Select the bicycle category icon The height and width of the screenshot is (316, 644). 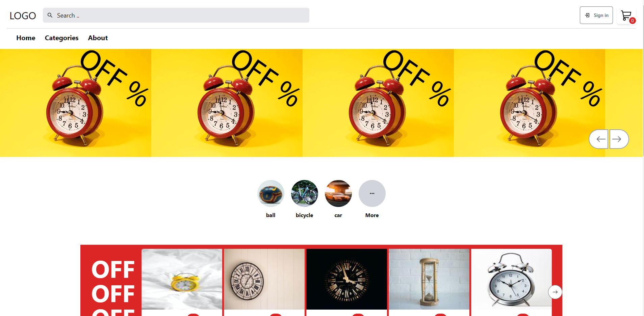pyautogui.click(x=305, y=193)
